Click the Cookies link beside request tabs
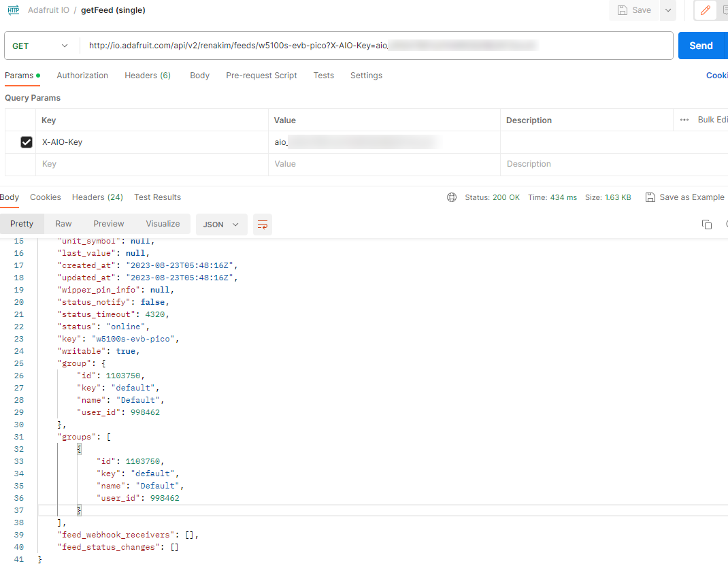728x564 pixels. tap(717, 76)
